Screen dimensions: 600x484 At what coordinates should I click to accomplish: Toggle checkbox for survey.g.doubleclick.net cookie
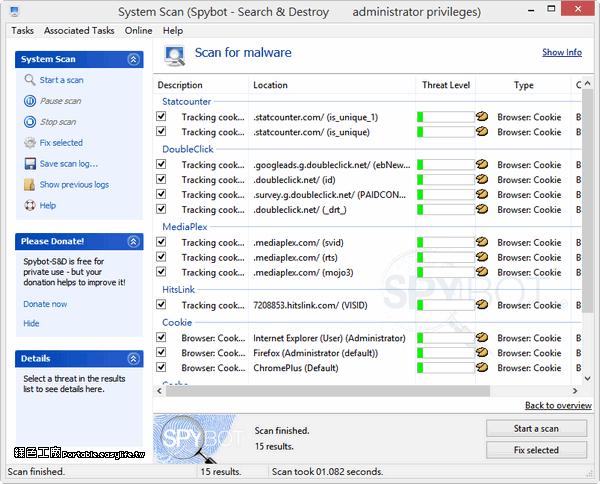161,194
